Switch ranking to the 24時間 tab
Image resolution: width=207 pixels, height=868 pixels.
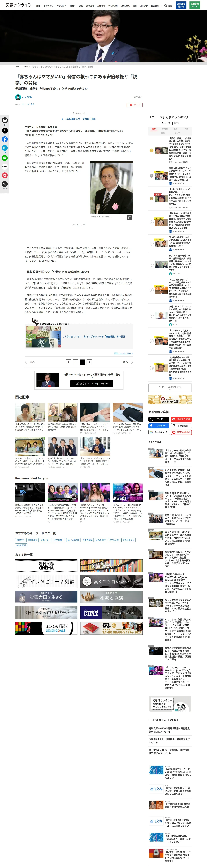click(x=165, y=129)
